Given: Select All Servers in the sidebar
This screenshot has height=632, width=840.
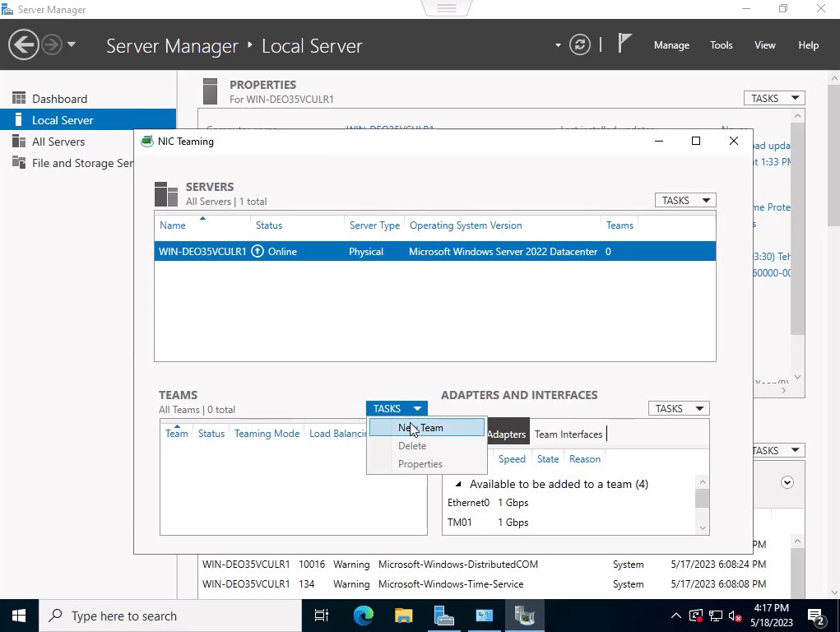Looking at the screenshot, I should click(67, 142).
